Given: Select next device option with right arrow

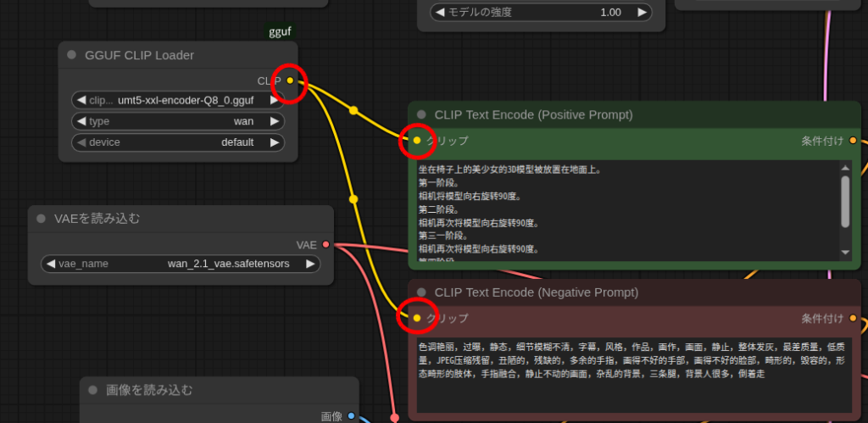Looking at the screenshot, I should tap(274, 142).
